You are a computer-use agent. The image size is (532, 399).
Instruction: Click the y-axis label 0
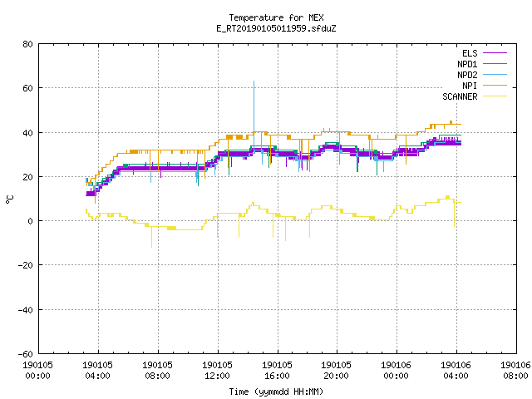pyautogui.click(x=31, y=221)
